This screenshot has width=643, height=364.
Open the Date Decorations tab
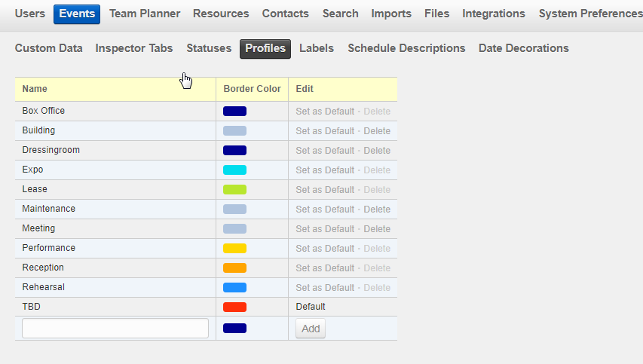pyautogui.click(x=523, y=48)
